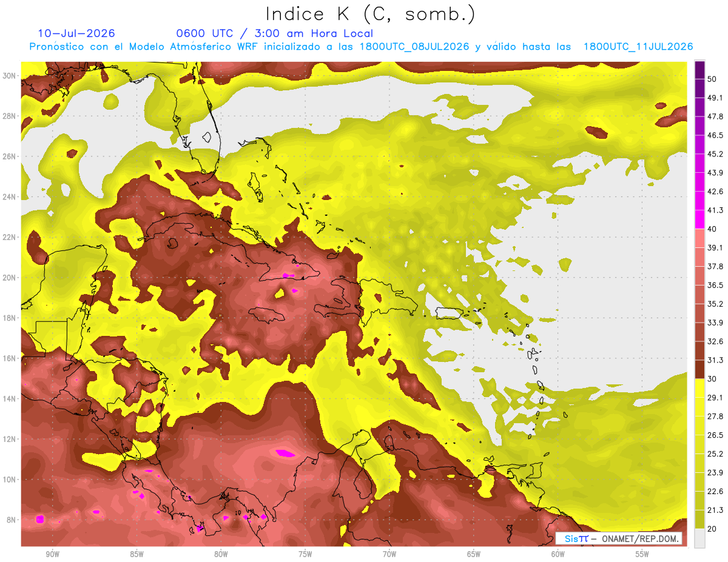Click the color scale value 23.9
The width and height of the screenshot is (728, 562).
pos(716,473)
